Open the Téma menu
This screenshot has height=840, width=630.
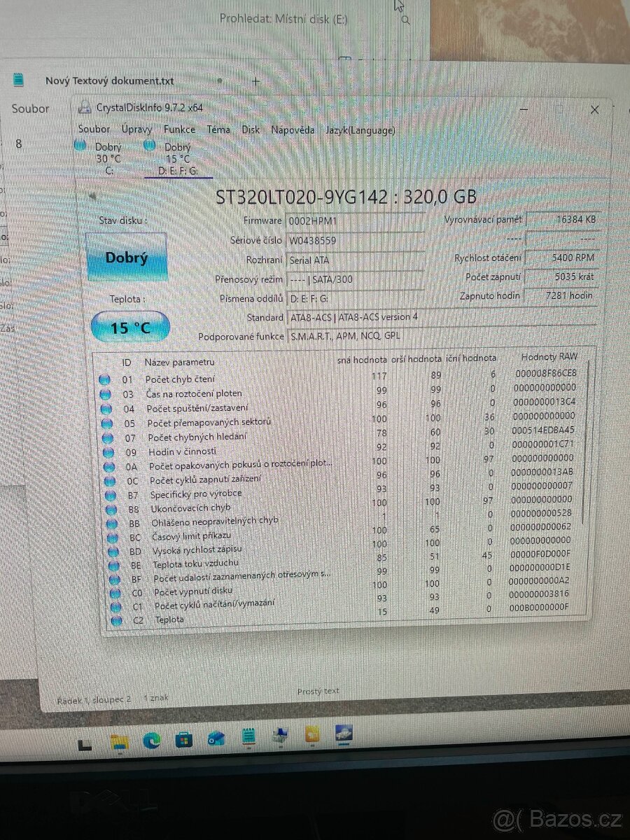click(x=218, y=129)
